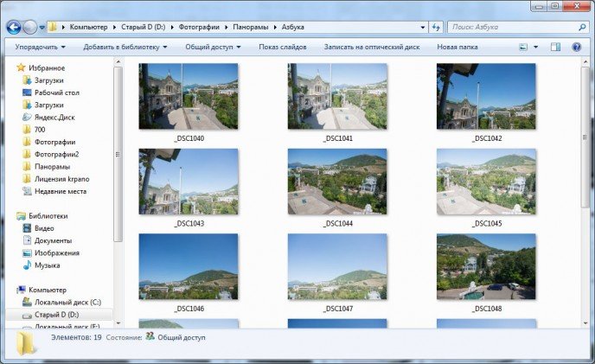This screenshot has height=364, width=595.
Task: Select Азбука in the address breadcrumb
Action: tap(292, 27)
